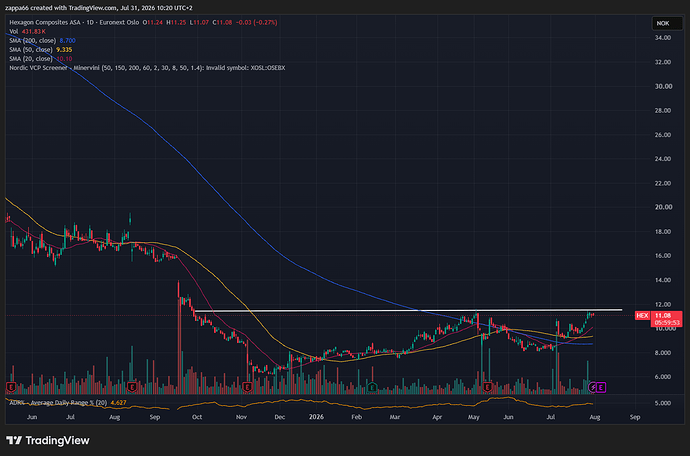Click the purple lightning event marker
Viewport: 690px width, 456px height.
(593, 387)
